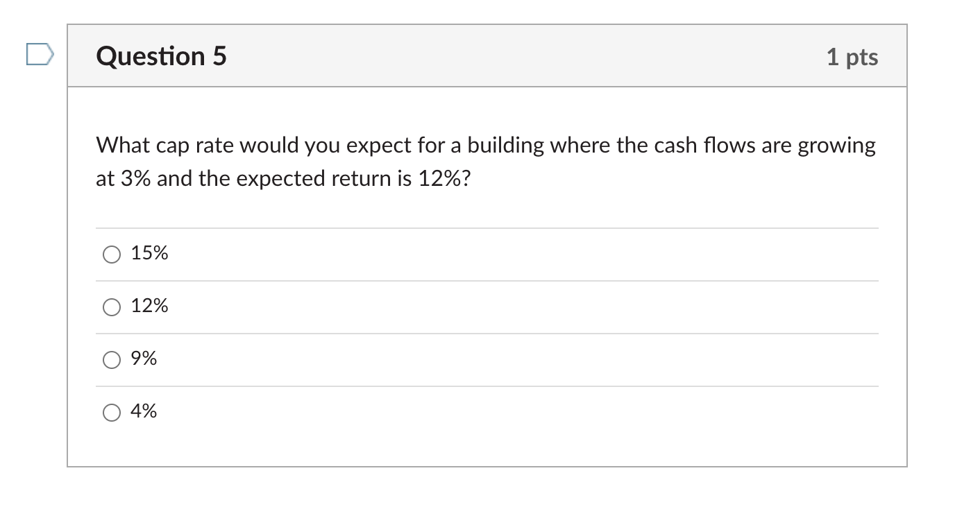The image size is (980, 516).
Task: Select the 12% answer radio button
Action: (111, 306)
